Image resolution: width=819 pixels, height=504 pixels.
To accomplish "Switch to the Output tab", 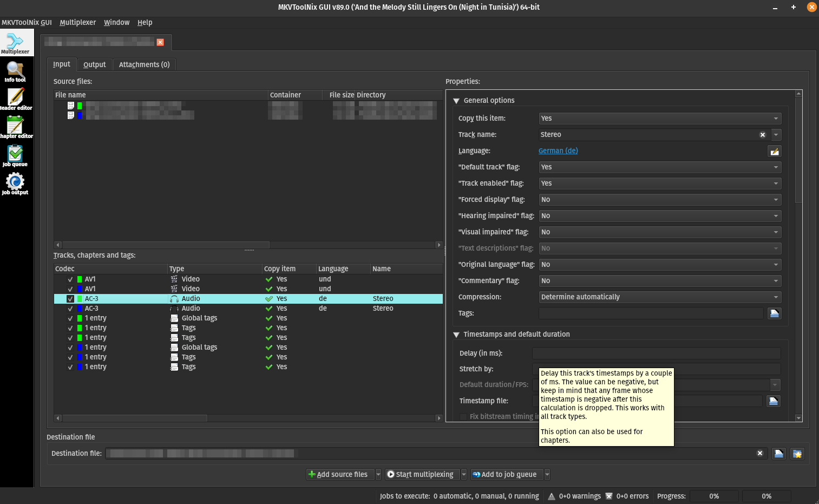I will tap(95, 64).
